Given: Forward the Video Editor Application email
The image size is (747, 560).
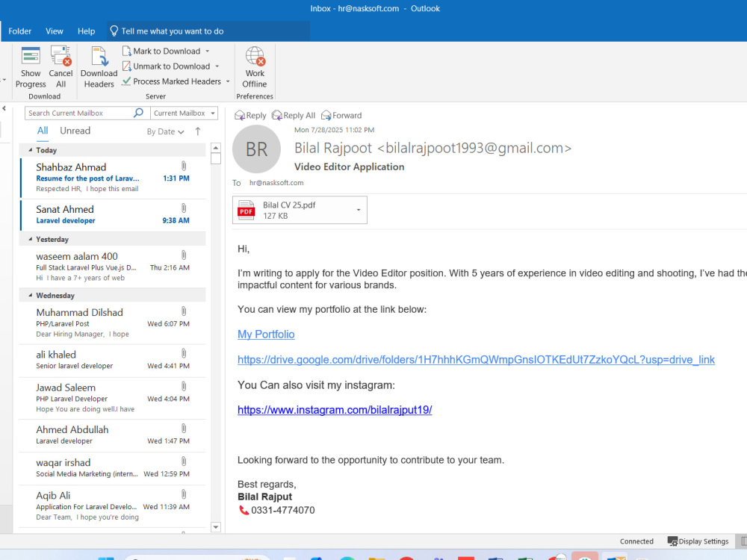Looking at the screenshot, I should click(341, 115).
